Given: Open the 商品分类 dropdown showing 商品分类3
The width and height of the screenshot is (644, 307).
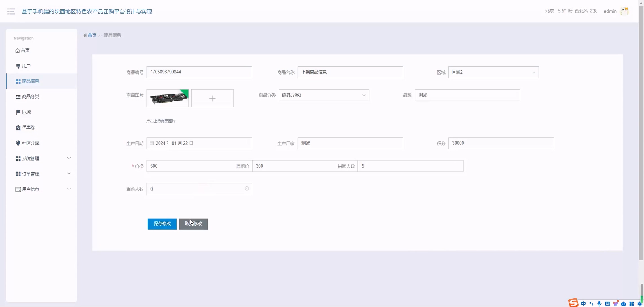Looking at the screenshot, I should pos(324,95).
